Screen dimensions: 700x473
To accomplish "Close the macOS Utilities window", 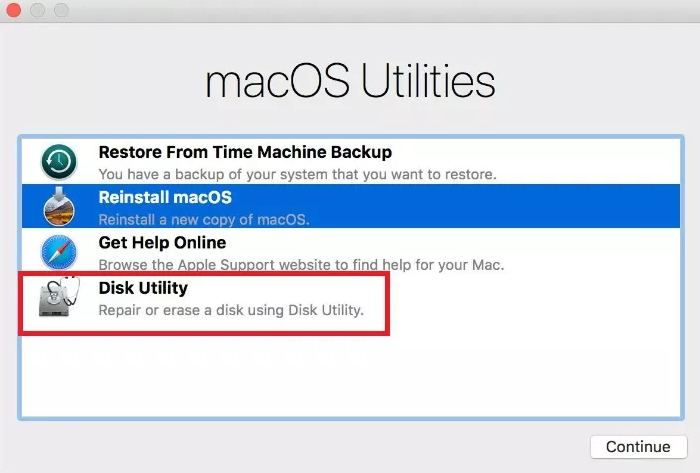I will [x=13, y=10].
